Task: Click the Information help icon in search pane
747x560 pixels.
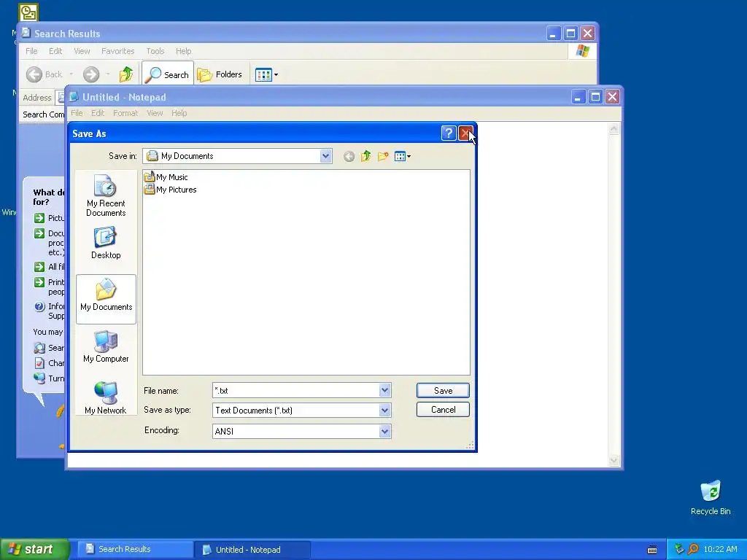Action: [x=39, y=307]
